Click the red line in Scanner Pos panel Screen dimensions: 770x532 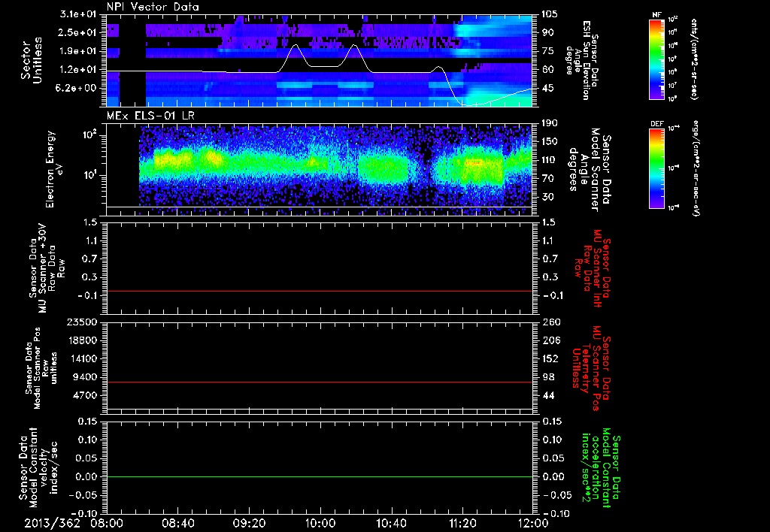tap(320, 382)
